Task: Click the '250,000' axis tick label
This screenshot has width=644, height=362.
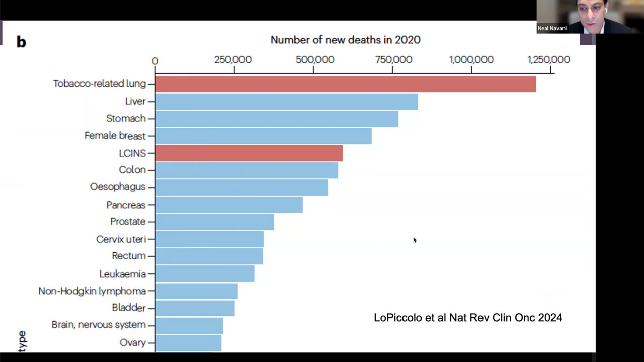Action: 232,59
